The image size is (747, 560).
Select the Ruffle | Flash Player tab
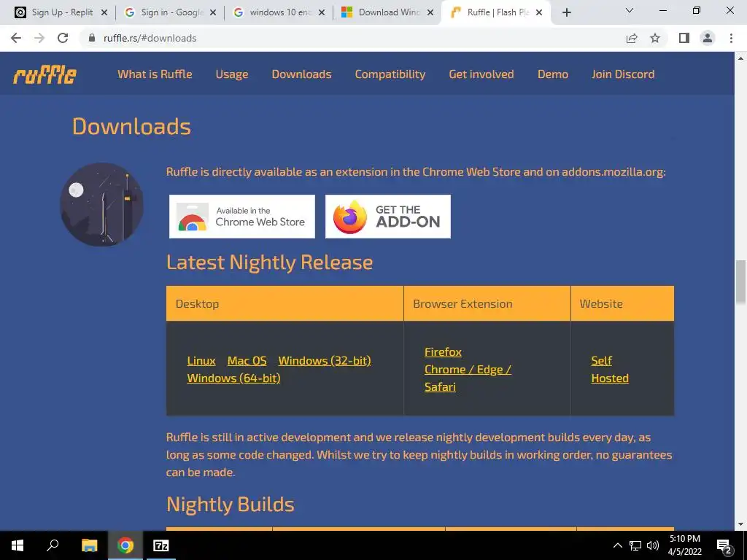[x=495, y=12]
